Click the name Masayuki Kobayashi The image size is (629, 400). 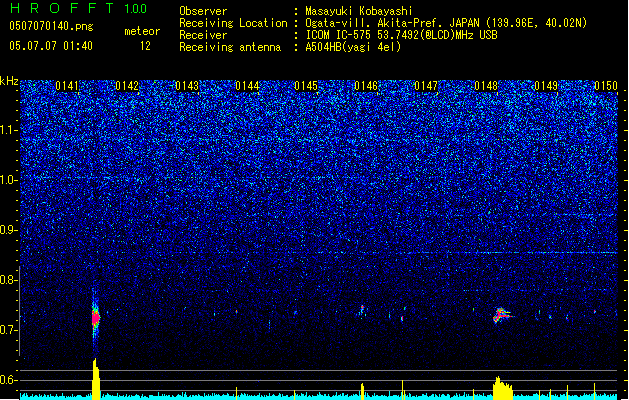358,11
